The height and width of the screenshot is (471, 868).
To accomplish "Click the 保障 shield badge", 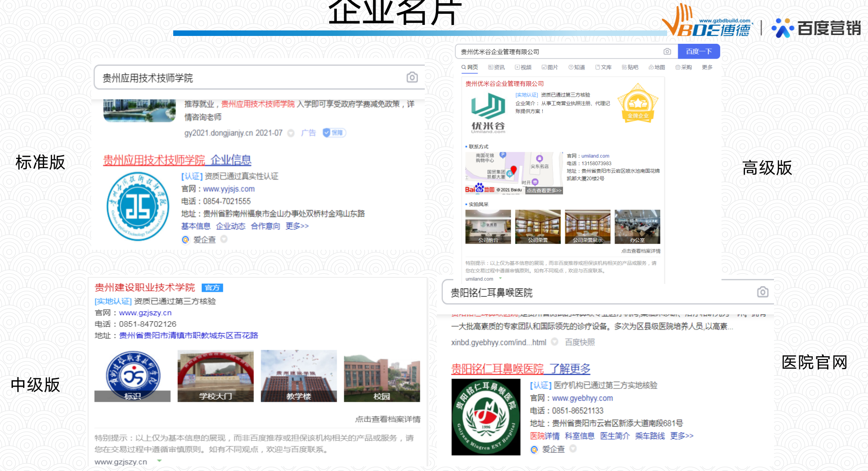I will click(334, 133).
